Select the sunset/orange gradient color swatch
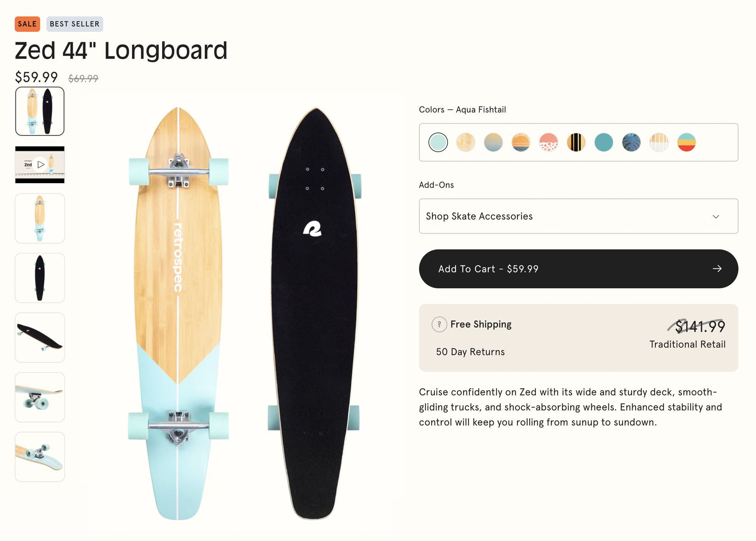Image resolution: width=756 pixels, height=541 pixels. (x=520, y=142)
